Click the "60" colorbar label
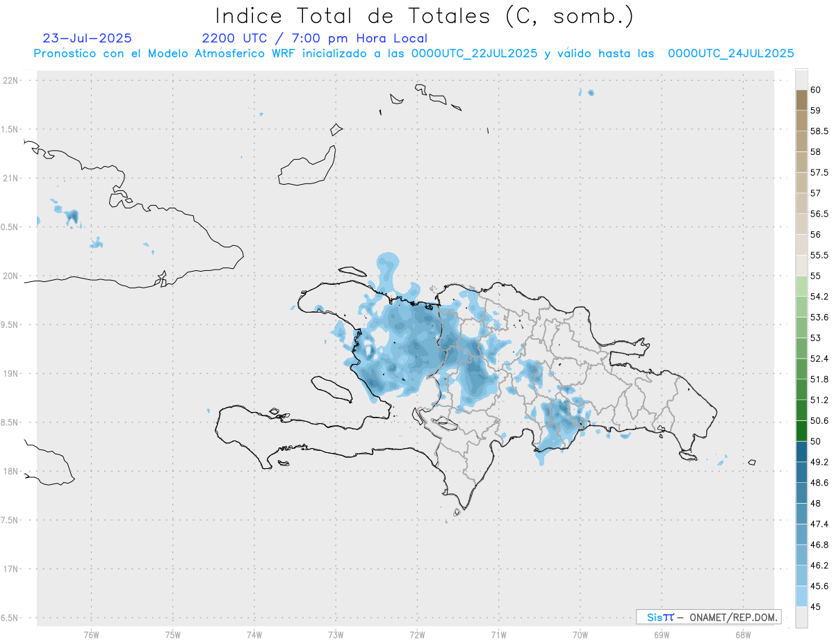834x644 pixels. [816, 90]
